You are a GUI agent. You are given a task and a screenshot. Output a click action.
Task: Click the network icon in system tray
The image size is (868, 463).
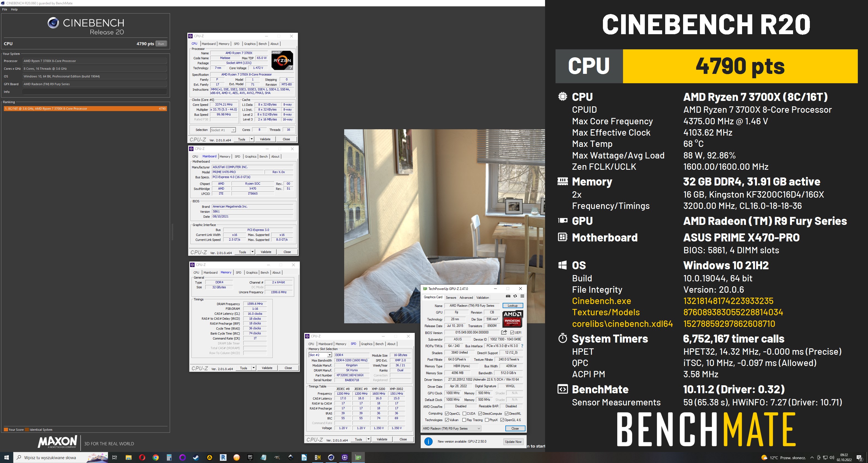[x=825, y=457]
